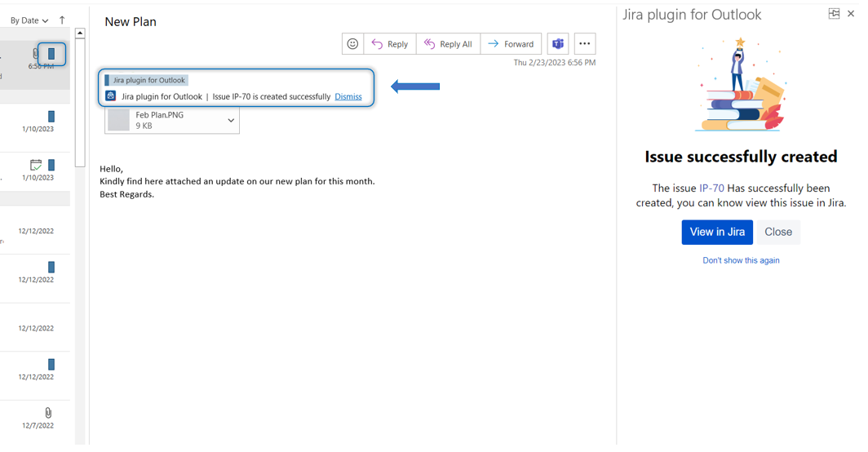
Task: Open the By Date sort dropdown
Action: (x=29, y=20)
